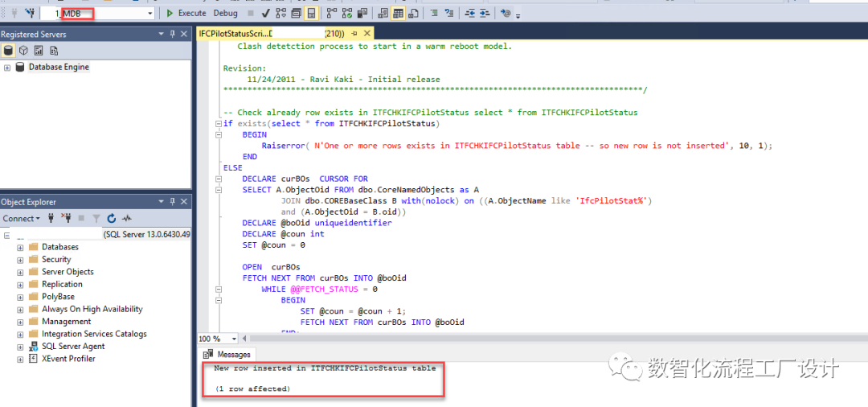
Task: Close the IFCPilotStatusScri... query tab
Action: pyautogui.click(x=366, y=34)
